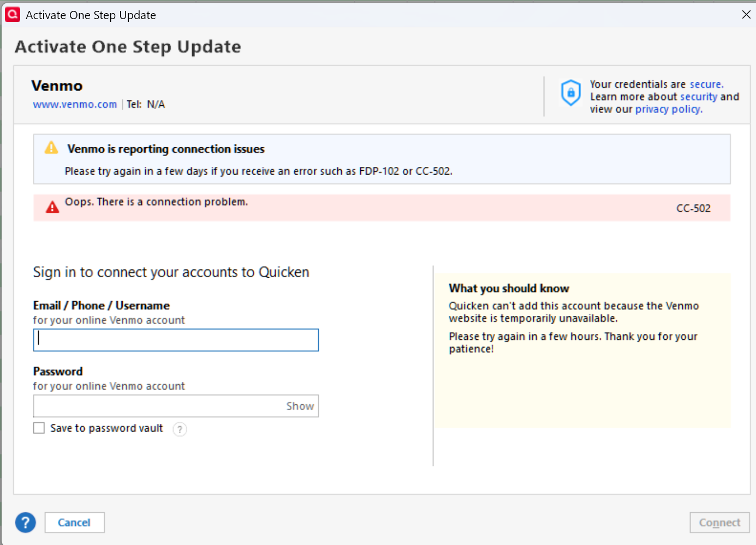The image size is (756, 545).
Task: Click the 'Password' field label
Action: (x=58, y=372)
